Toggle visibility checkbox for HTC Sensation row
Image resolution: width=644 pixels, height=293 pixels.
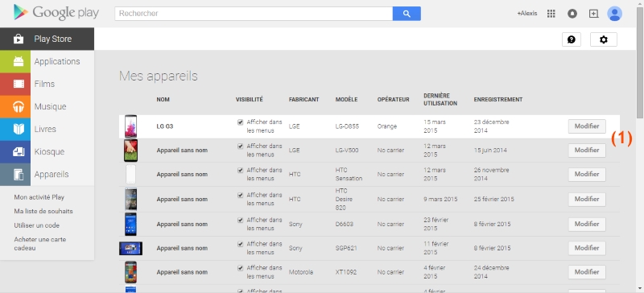coord(240,170)
